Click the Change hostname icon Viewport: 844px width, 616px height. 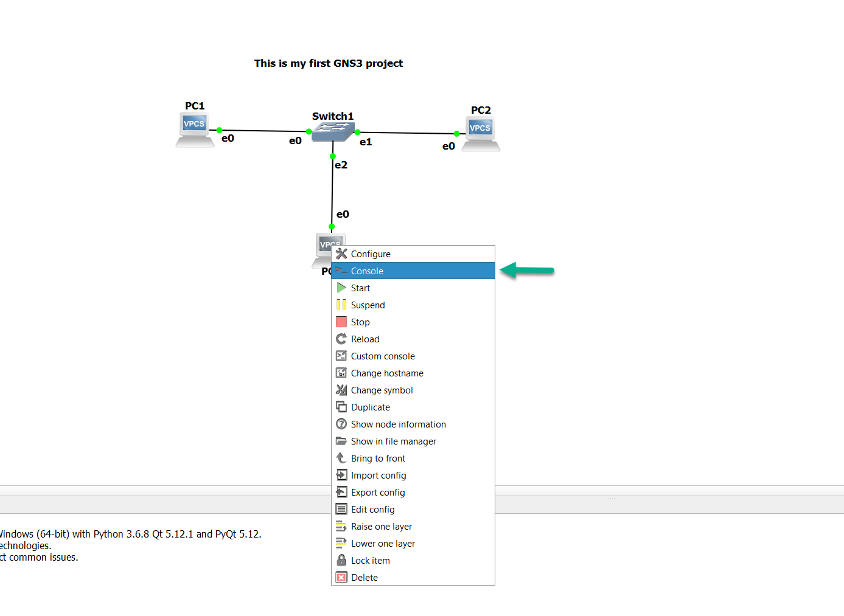(341, 373)
